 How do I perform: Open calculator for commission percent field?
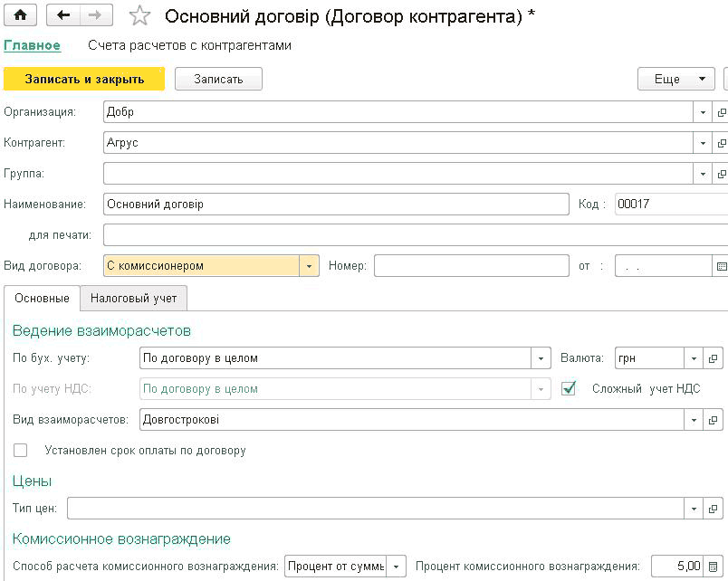(714, 567)
